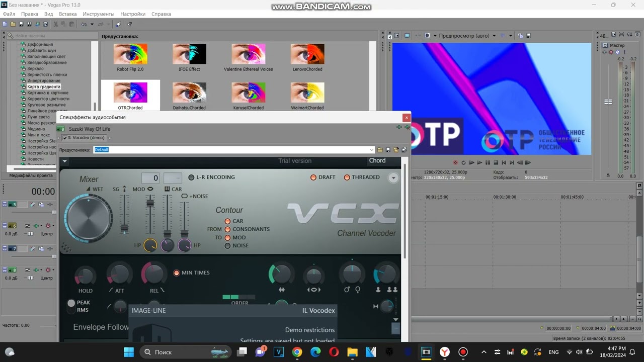644x362 pixels.
Task: Toggle the THREADED option in Vocodex
Action: (x=347, y=177)
